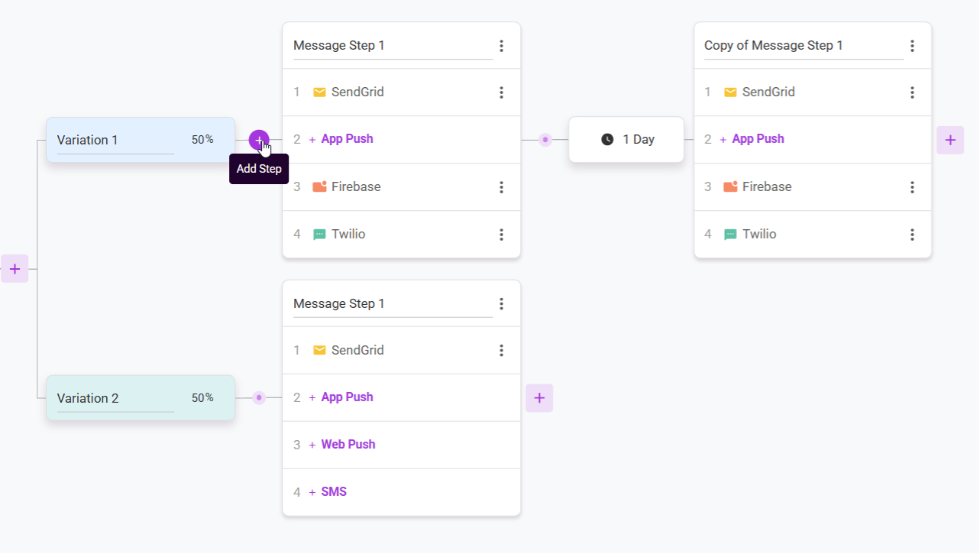This screenshot has width=980, height=554.
Task: Open kebab menu for Copy of Message Step 1
Action: tap(912, 46)
